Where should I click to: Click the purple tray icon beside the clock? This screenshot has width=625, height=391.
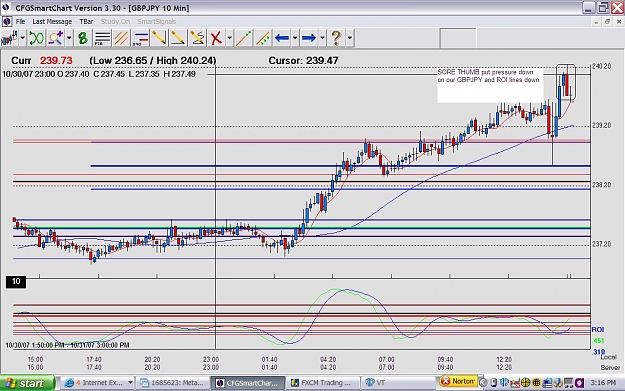pyautogui.click(x=579, y=383)
